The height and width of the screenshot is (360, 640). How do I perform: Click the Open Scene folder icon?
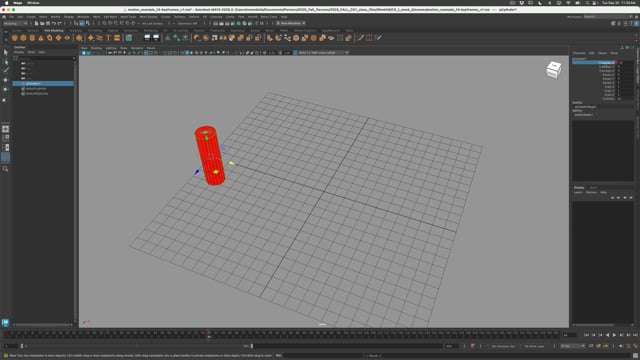pos(42,24)
